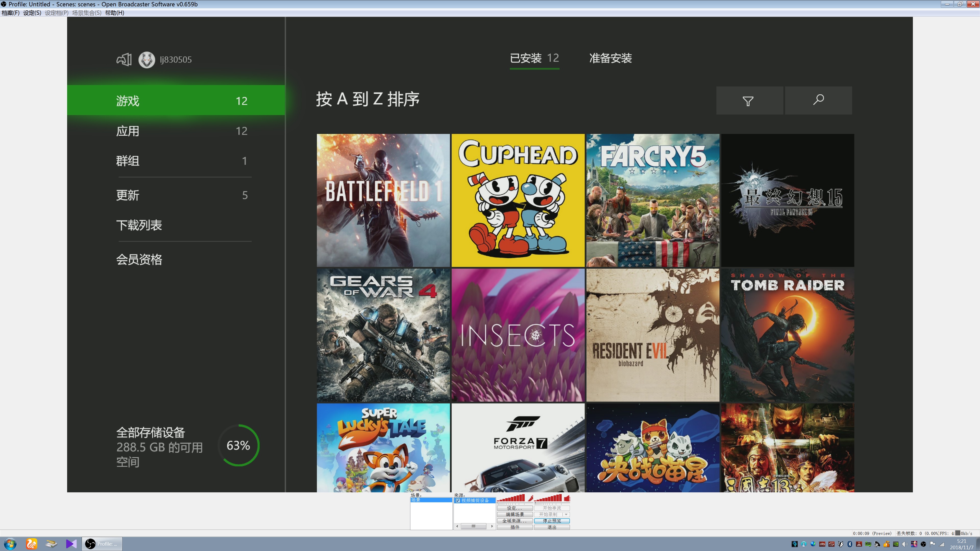The height and width of the screenshot is (551, 980).
Task: Open OBS from the Windows taskbar
Action: [x=102, y=544]
